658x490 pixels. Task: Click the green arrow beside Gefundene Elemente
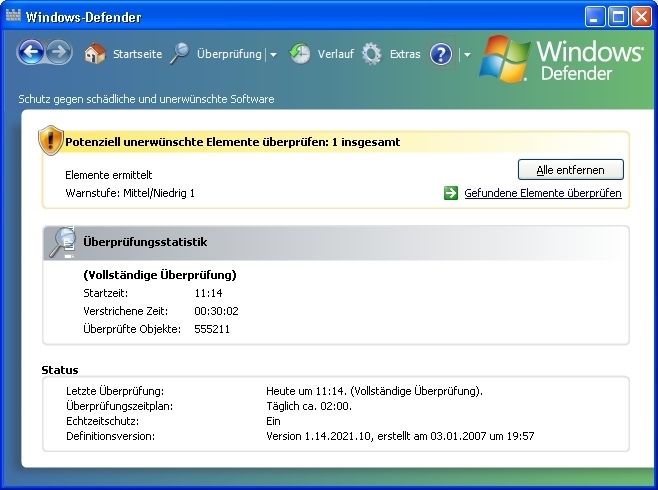tap(451, 193)
